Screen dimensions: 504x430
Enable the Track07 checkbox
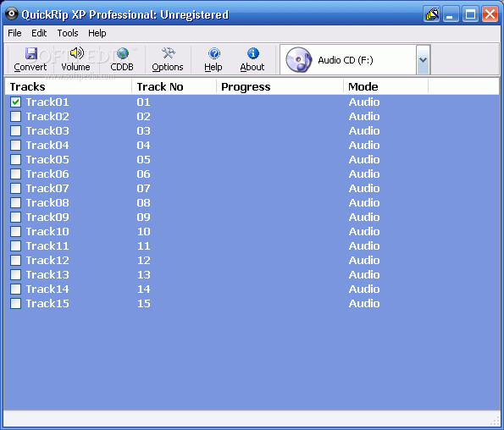15,188
